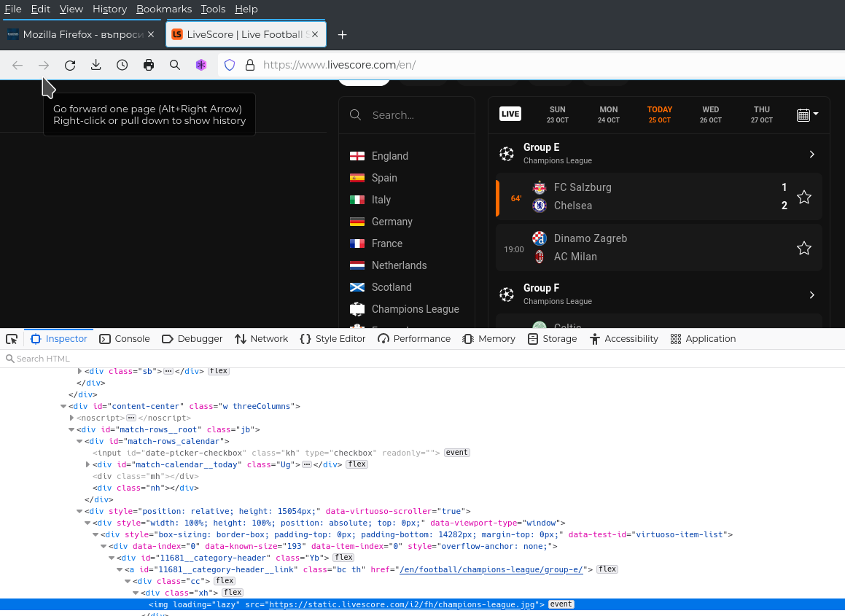Open the browsing history clock icon
Viewport: 845px width, 616px height.
click(122, 65)
